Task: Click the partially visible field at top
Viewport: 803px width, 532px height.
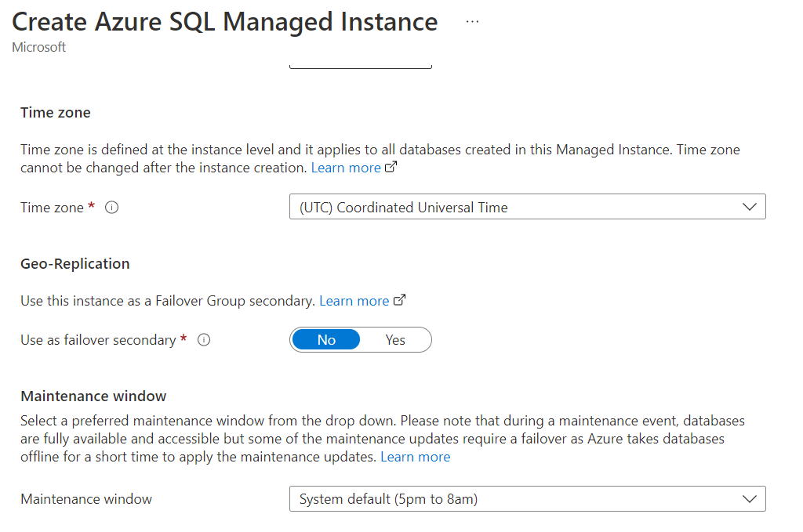Action: (361, 64)
